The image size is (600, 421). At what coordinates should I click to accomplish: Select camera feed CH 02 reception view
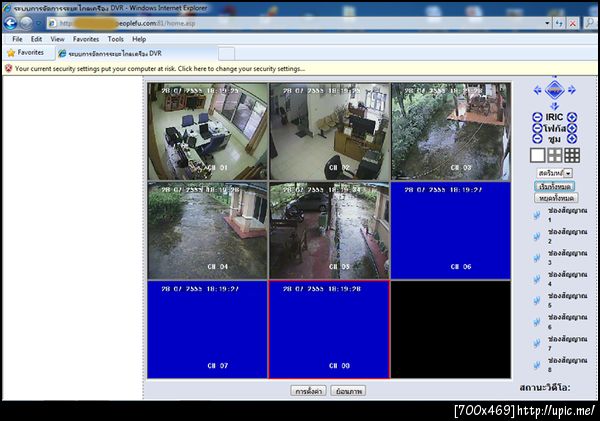(329, 131)
